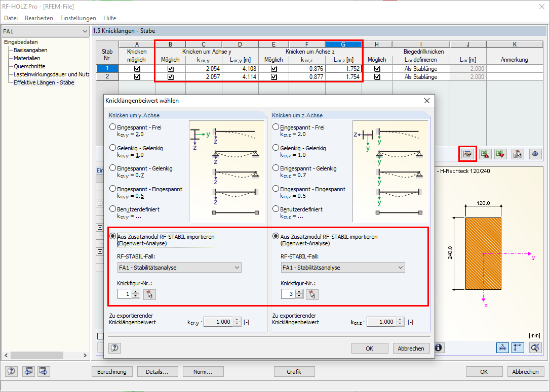
Task: Click kcr,z export value spinner arrows
Action: click(400, 322)
